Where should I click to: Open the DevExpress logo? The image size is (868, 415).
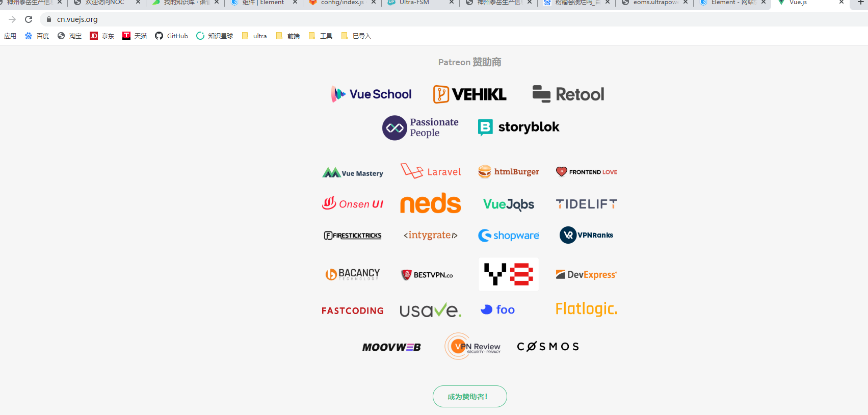(587, 274)
